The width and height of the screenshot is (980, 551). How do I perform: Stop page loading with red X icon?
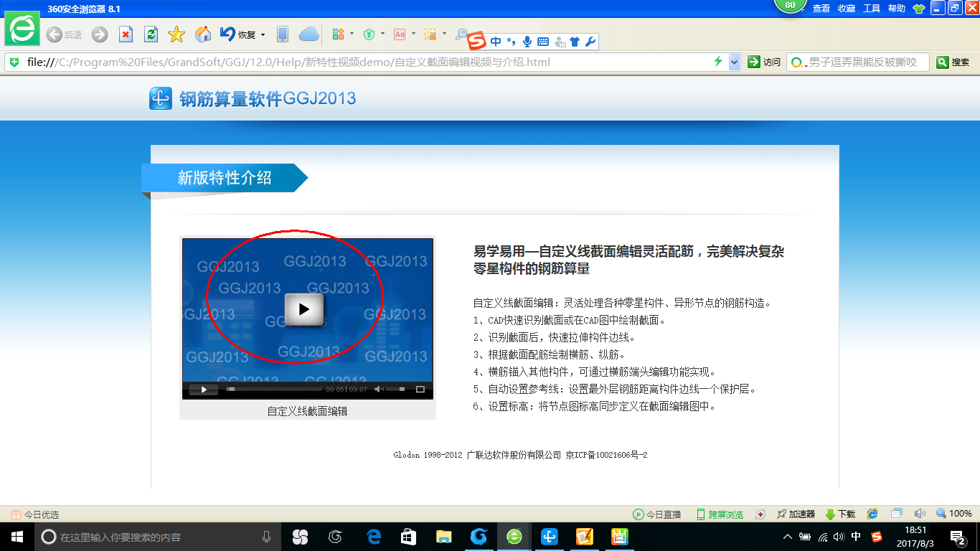pyautogui.click(x=126, y=34)
